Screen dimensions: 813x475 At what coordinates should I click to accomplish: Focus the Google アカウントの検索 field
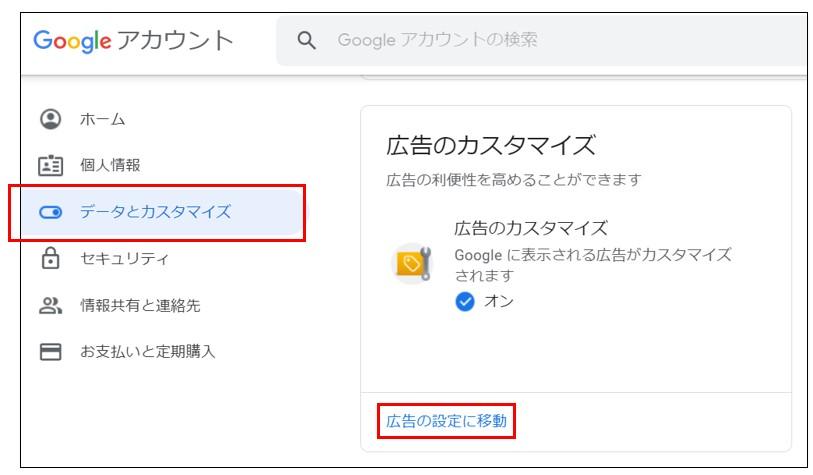point(541,40)
